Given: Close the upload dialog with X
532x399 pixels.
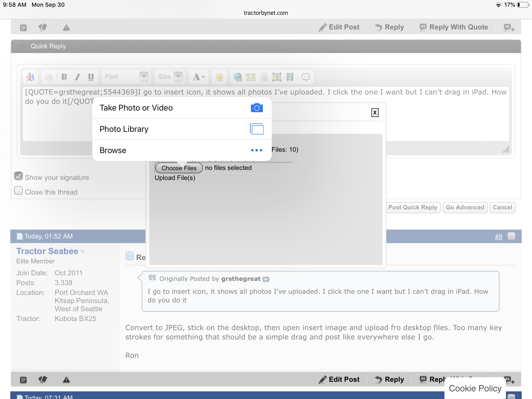Looking at the screenshot, I should (375, 113).
